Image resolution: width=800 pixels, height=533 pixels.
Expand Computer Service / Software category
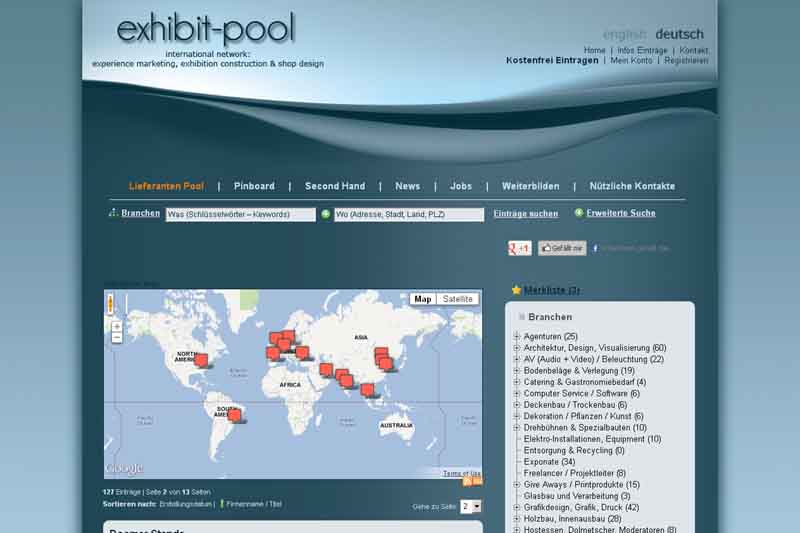[516, 393]
